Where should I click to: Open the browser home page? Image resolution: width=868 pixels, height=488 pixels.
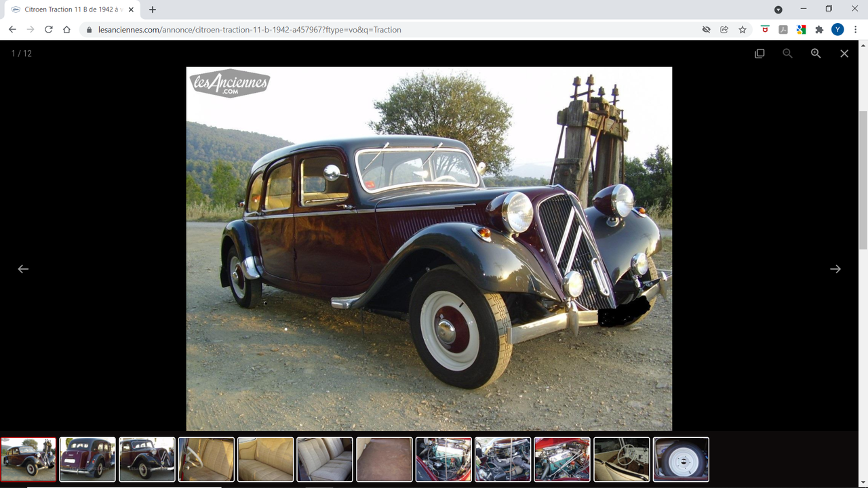pyautogui.click(x=66, y=30)
